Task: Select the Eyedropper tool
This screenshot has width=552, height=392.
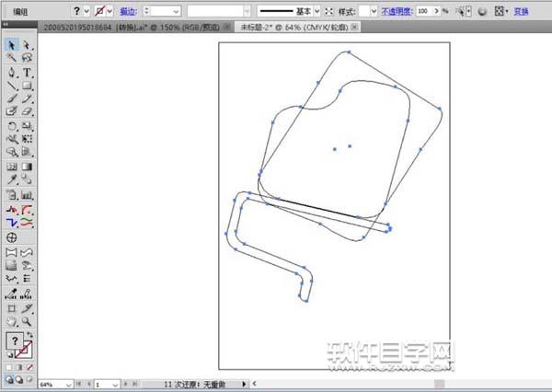Action: click(x=12, y=179)
